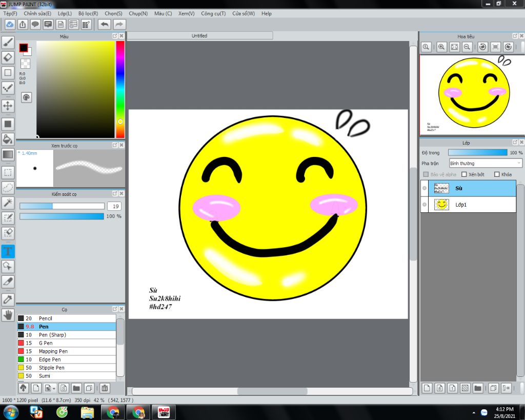This screenshot has height=420, width=525.
Task: Open the Cửa sổ(W) menu
Action: [x=244, y=13]
